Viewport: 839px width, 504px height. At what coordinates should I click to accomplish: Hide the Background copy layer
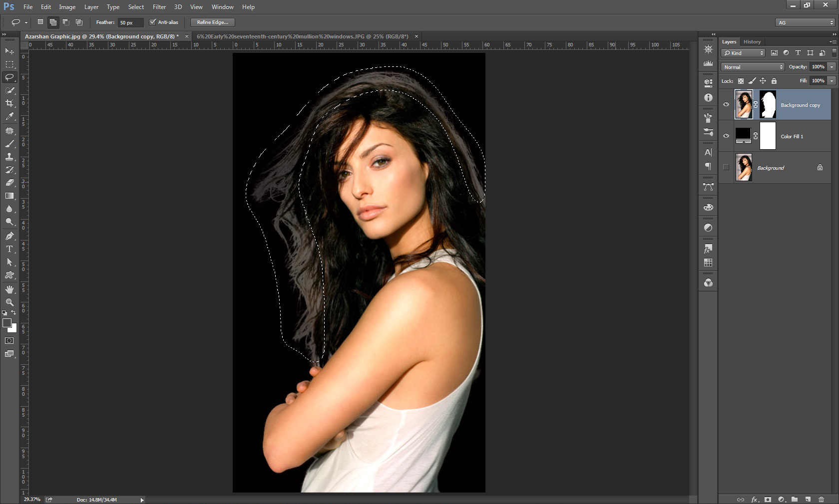click(x=726, y=105)
